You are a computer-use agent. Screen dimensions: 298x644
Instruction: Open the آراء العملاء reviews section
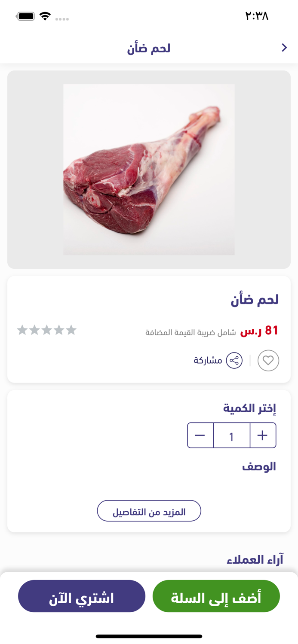click(256, 559)
